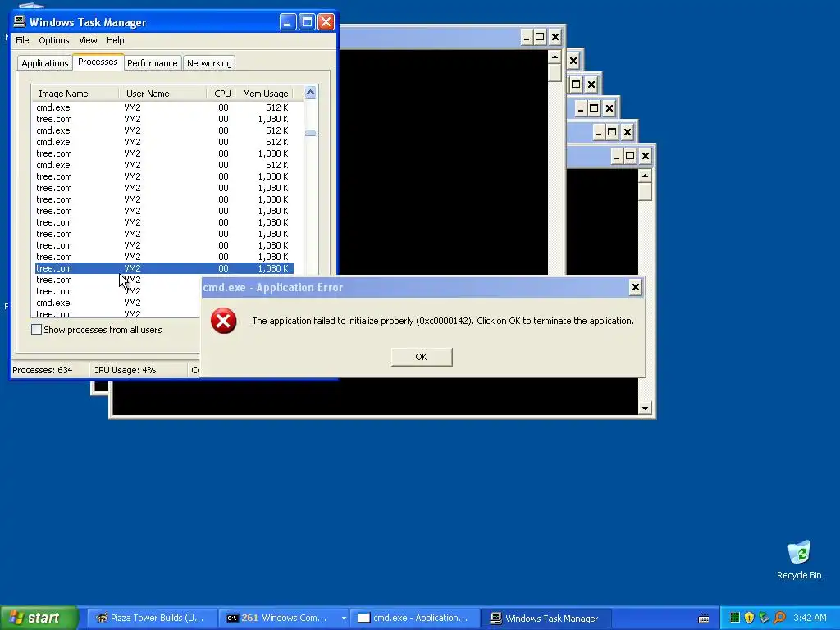This screenshot has width=840, height=630.
Task: Close the Windows Task Manager window
Action: [x=326, y=22]
